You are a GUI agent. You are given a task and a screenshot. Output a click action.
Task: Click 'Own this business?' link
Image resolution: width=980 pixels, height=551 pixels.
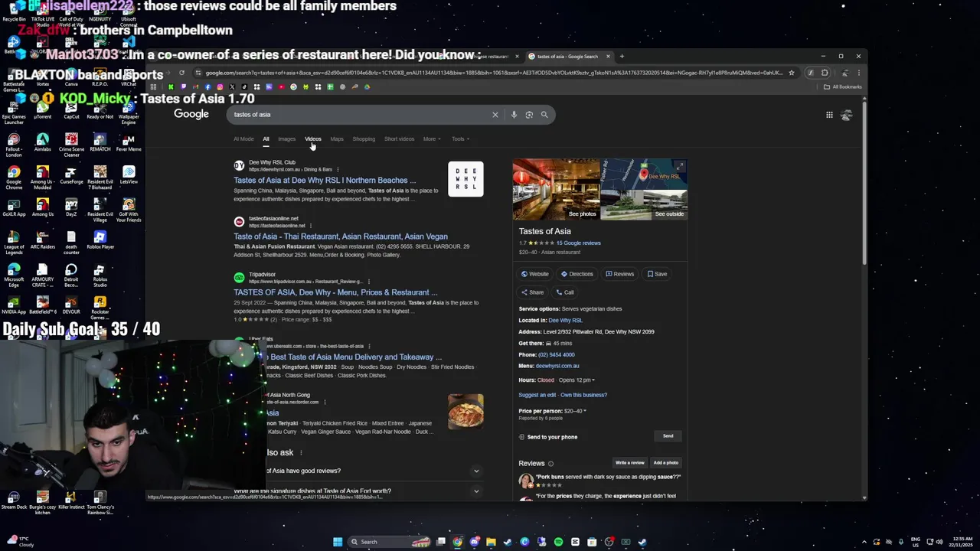pyautogui.click(x=583, y=395)
